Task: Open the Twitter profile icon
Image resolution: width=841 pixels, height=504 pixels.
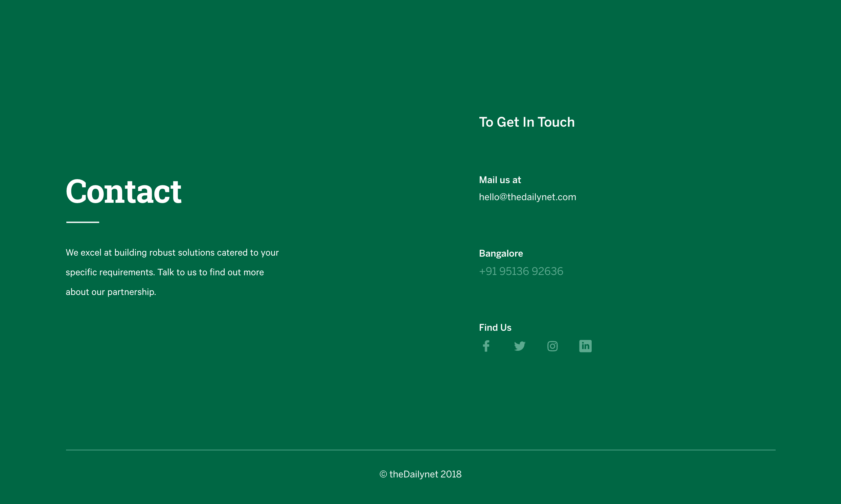Action: (x=519, y=346)
